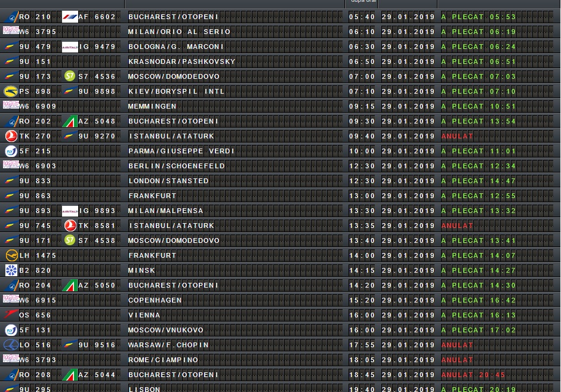Click the Wizz Air logo beside W6 6915
Image resolution: width=561 pixels, height=392 pixels.
pyautogui.click(x=11, y=299)
